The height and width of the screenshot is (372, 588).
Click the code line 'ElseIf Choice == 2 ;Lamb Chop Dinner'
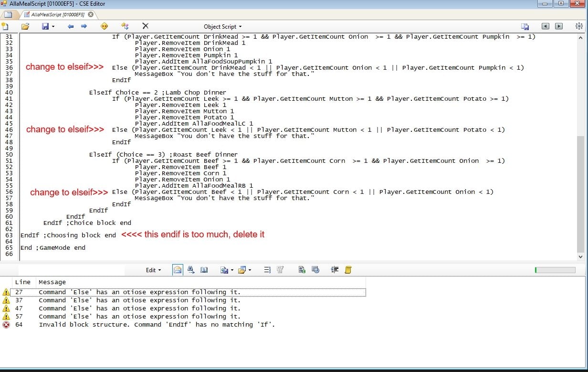pos(157,93)
